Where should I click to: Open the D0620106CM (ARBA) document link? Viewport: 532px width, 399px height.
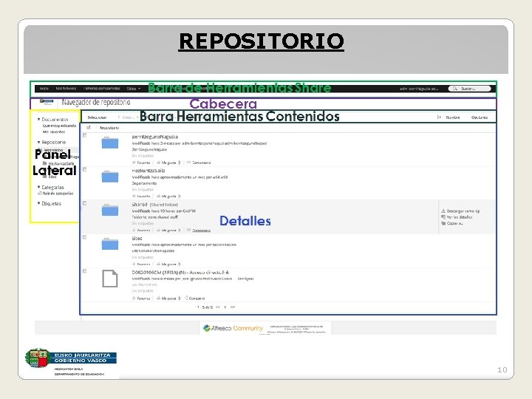[180, 273]
